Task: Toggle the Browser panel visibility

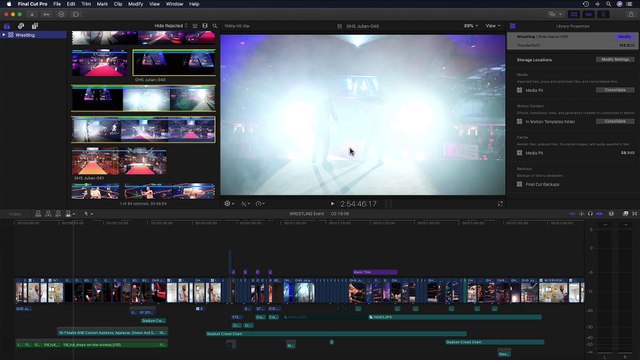Action: click(574, 14)
